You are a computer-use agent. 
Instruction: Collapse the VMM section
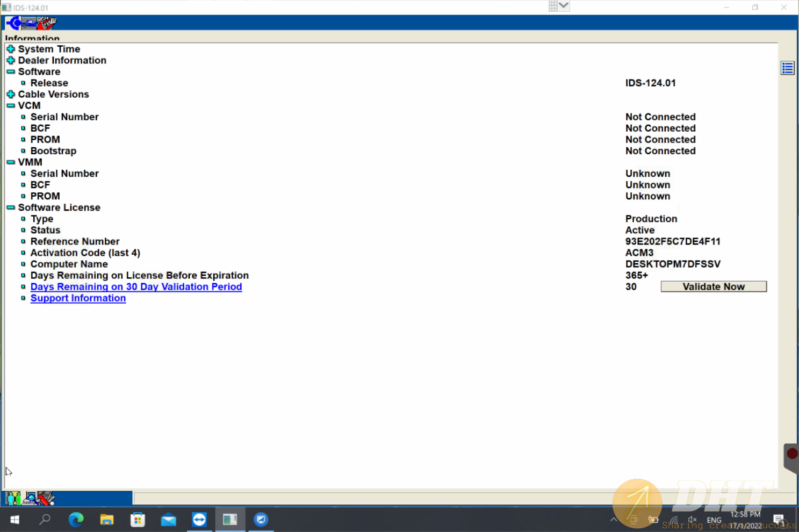click(11, 162)
